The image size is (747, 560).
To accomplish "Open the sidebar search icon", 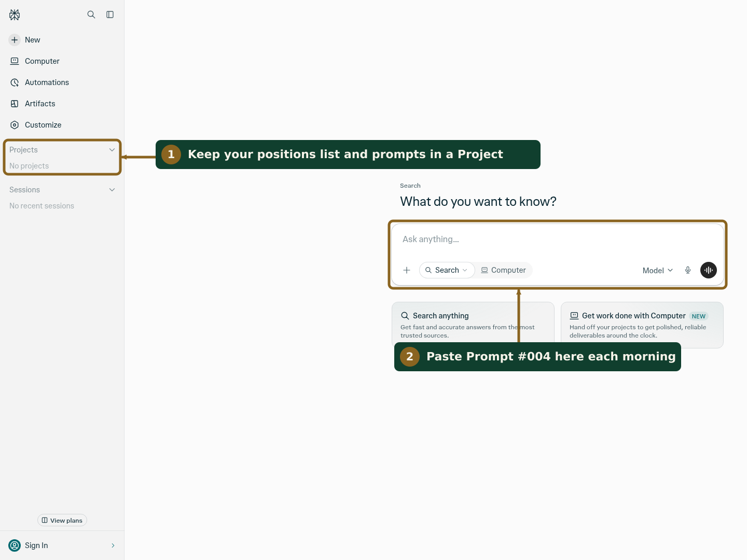I will [x=91, y=15].
